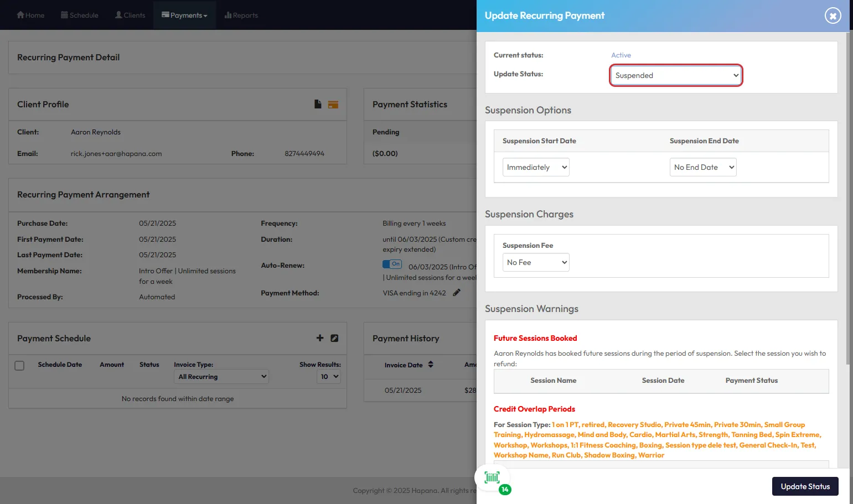The height and width of the screenshot is (504, 853).
Task: Choose a Suspension Fee option
Action: tap(536, 262)
